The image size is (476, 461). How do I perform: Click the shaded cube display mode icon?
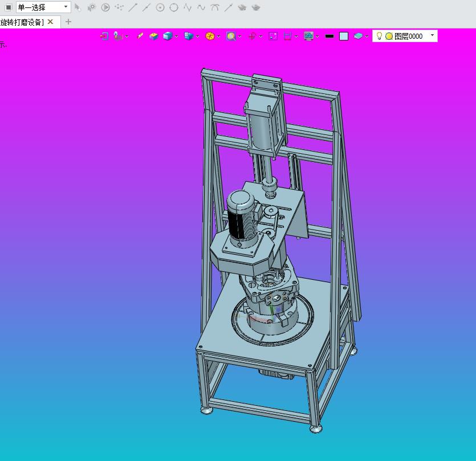(x=168, y=36)
